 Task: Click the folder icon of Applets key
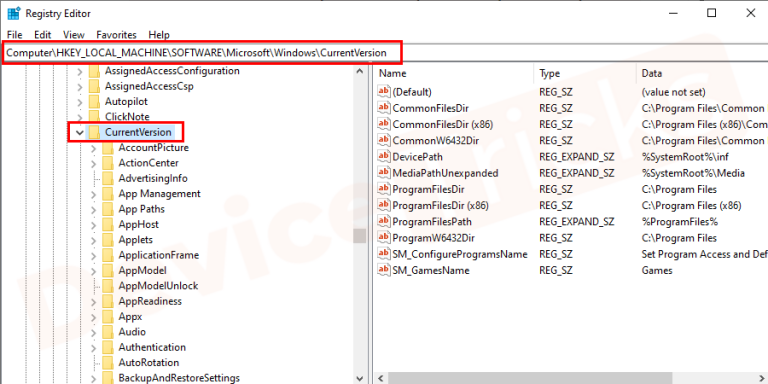[108, 240]
